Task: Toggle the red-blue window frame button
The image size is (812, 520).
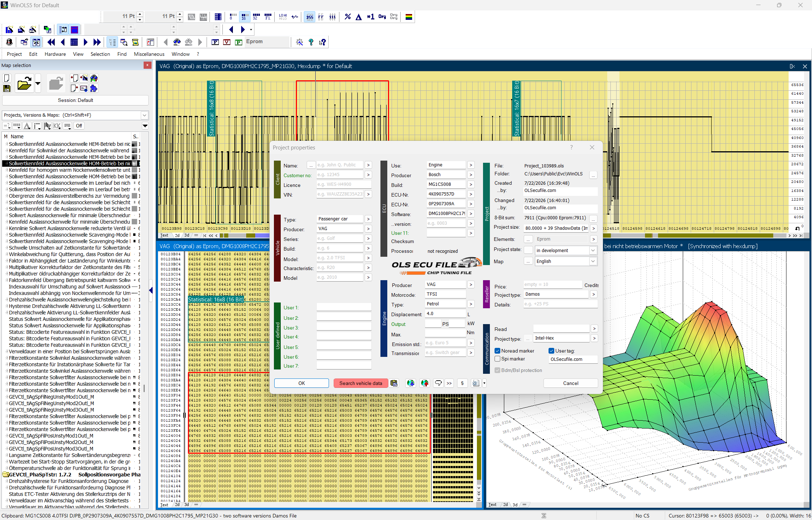Action: coord(75,30)
